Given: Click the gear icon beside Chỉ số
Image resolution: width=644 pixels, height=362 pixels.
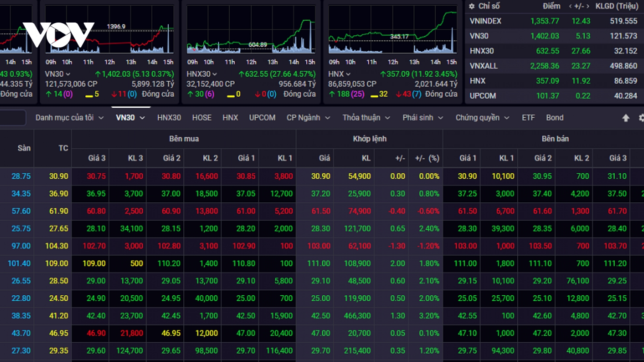Looking at the screenshot, I should click(472, 6).
